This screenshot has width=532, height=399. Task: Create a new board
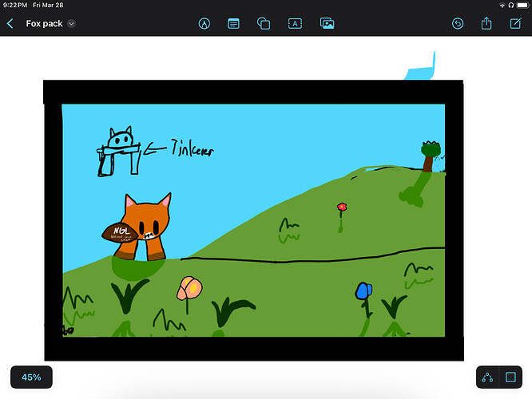click(516, 24)
